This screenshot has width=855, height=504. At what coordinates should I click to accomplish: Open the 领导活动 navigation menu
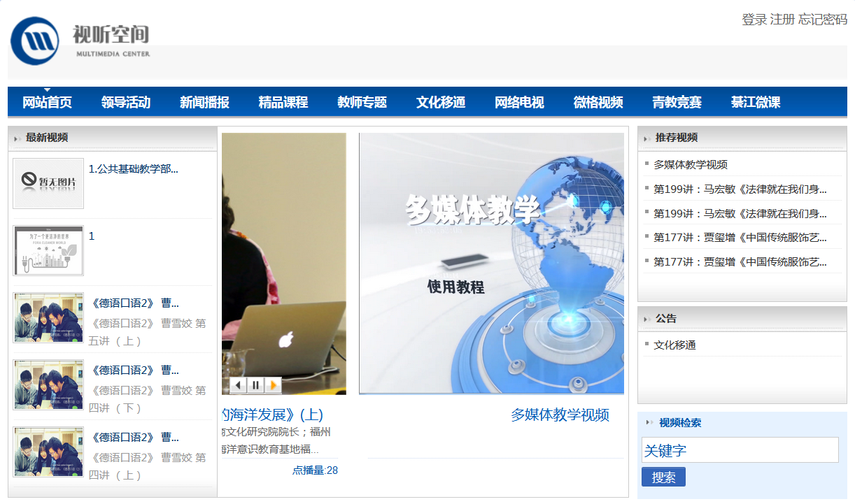(125, 103)
